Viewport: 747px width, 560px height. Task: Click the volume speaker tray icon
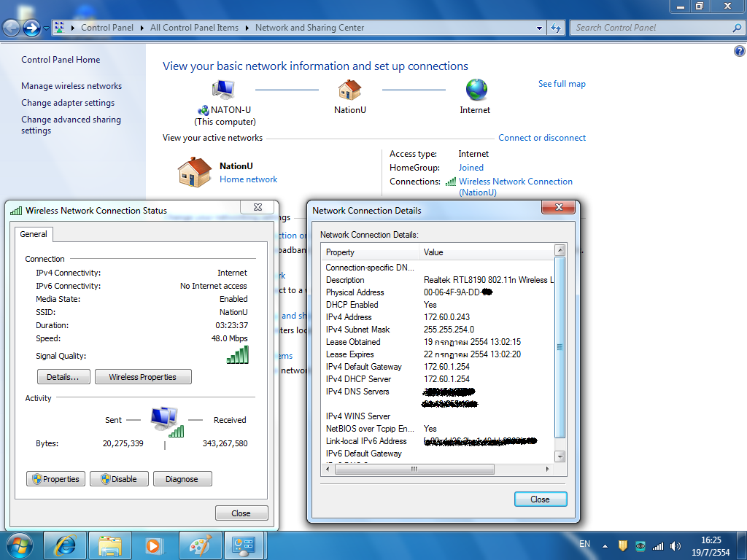(676, 545)
